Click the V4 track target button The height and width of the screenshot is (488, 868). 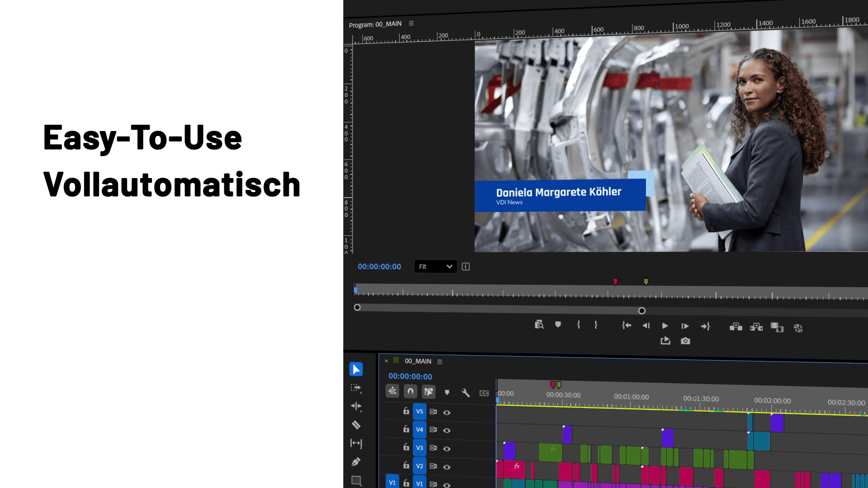[x=420, y=429]
